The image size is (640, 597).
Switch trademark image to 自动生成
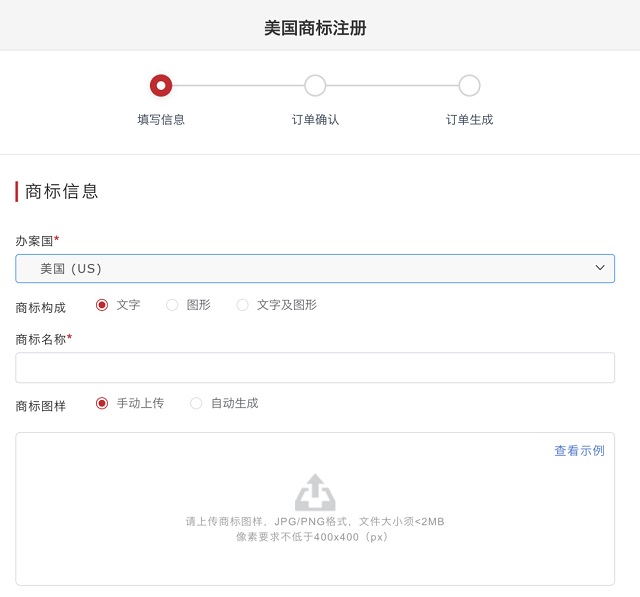coord(196,403)
